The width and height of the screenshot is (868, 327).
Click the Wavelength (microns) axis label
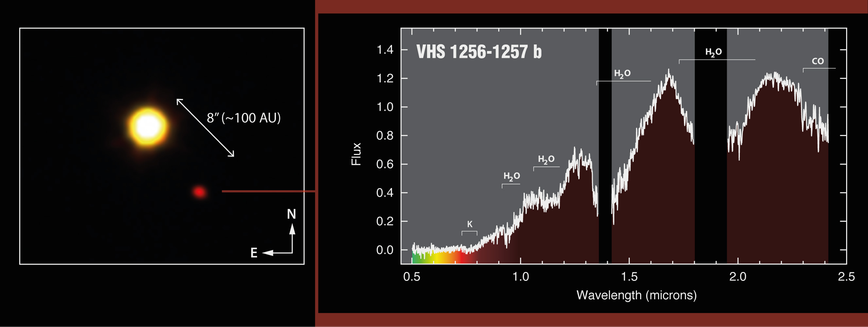[x=636, y=295]
